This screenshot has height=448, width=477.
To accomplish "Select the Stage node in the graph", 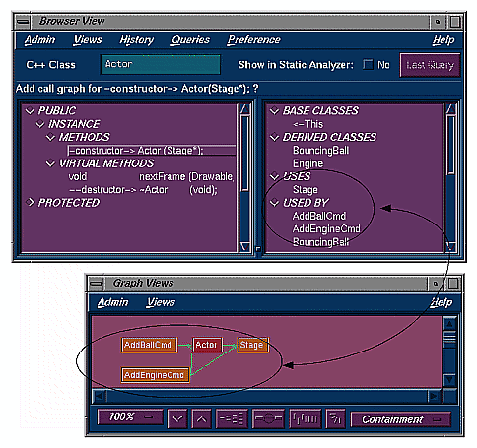I will pyautogui.click(x=252, y=345).
